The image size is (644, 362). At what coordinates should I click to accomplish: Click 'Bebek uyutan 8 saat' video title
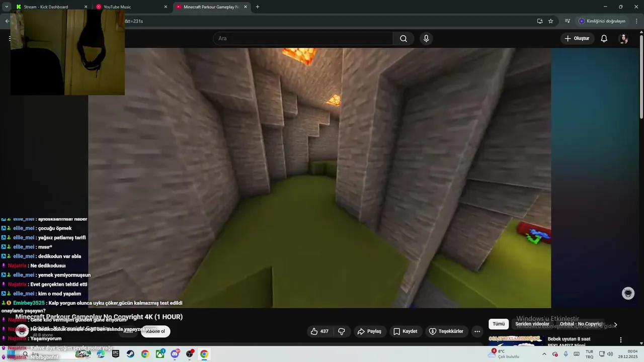click(569, 339)
